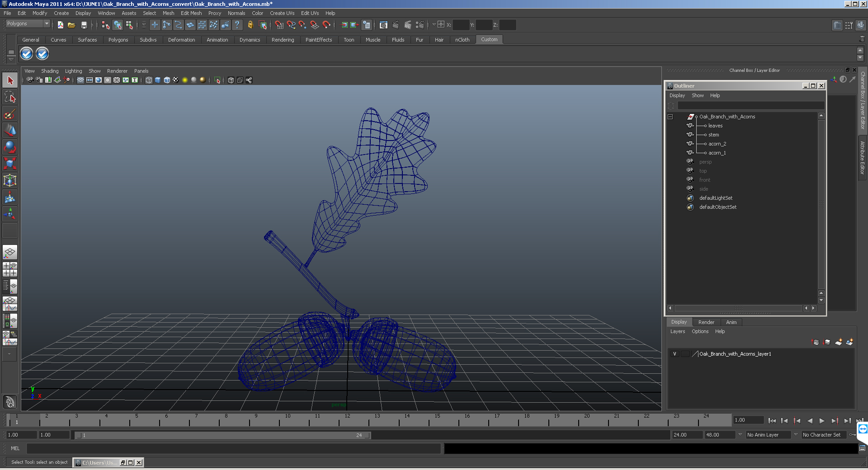Screen dimensions: 868x470
Task: Select the arrow Select tool in toolbox
Action: tap(10, 80)
